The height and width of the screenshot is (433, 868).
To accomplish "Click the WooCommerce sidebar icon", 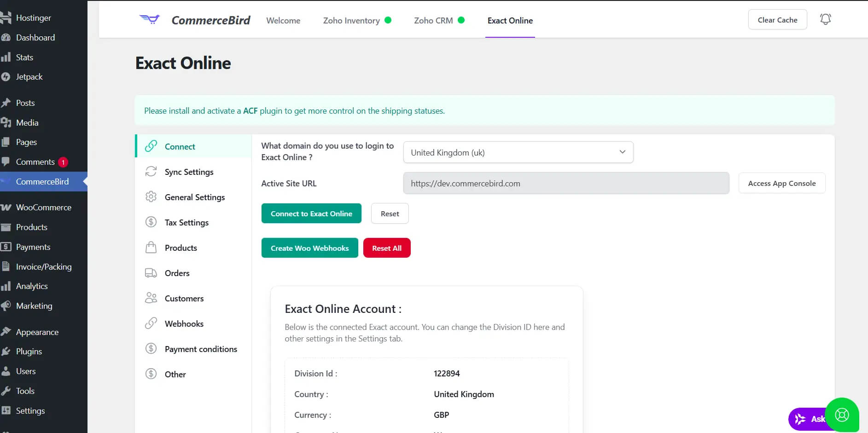I will tap(6, 207).
